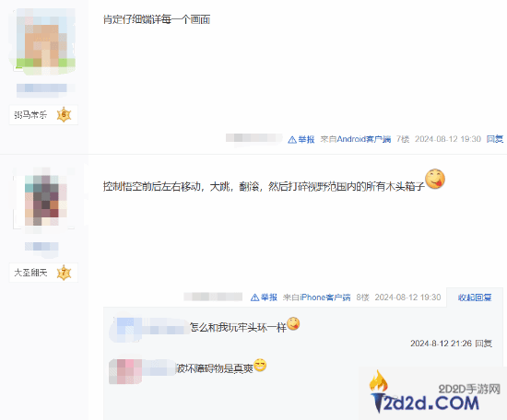Open first sub-reply commenter's blurred avatar
The image size is (507, 420).
click(125, 329)
